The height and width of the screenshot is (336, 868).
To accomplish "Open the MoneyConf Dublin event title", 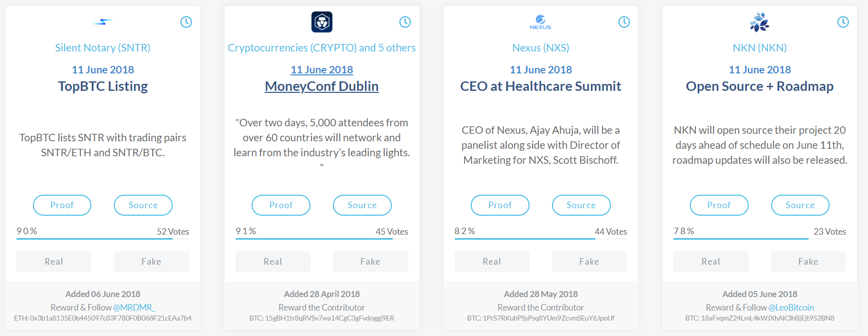I will [x=321, y=86].
